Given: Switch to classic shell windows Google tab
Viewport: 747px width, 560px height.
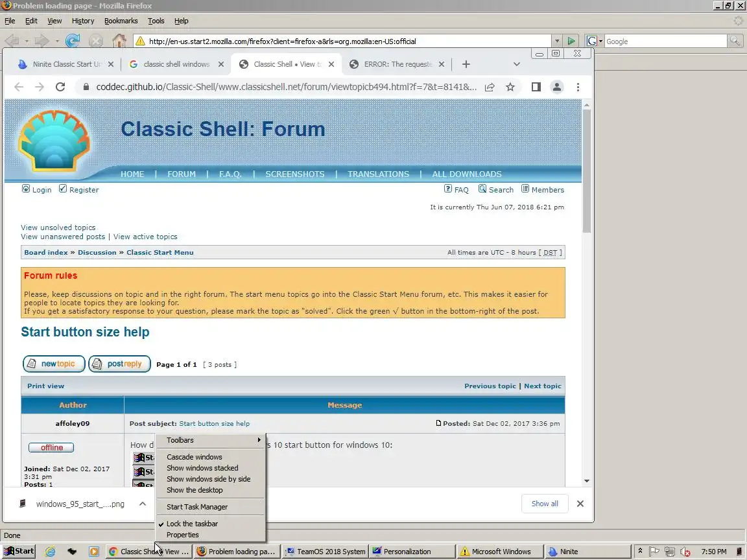Looking at the screenshot, I should tap(176, 64).
